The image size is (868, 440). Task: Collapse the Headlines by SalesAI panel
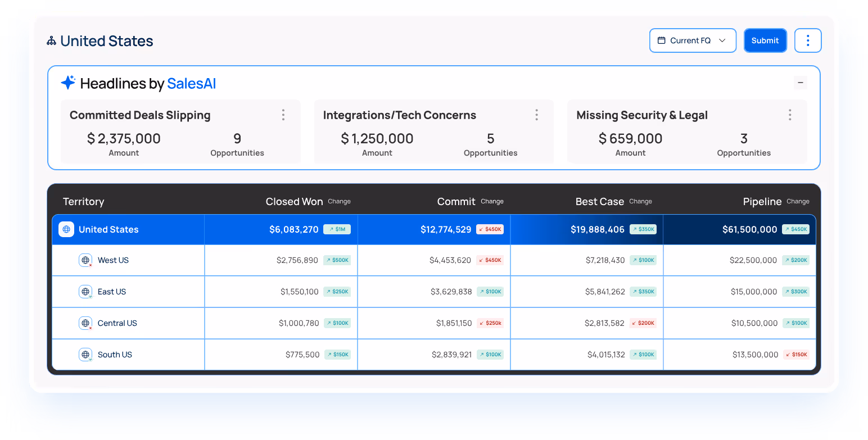[x=801, y=82]
